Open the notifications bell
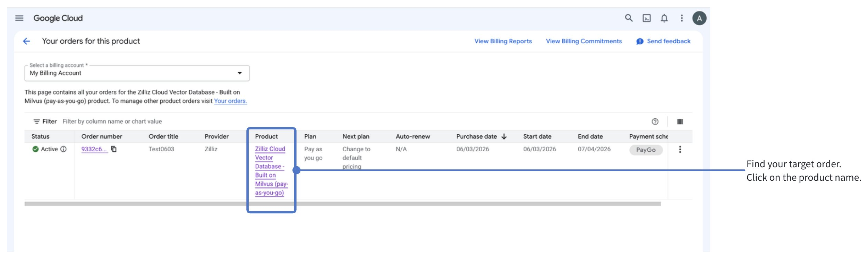868x259 pixels. (x=664, y=18)
